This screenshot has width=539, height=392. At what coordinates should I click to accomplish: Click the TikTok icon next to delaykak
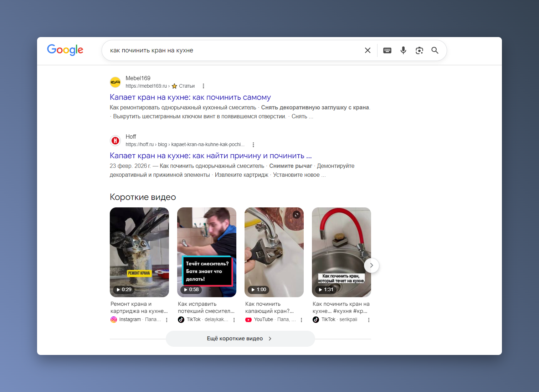point(181,320)
